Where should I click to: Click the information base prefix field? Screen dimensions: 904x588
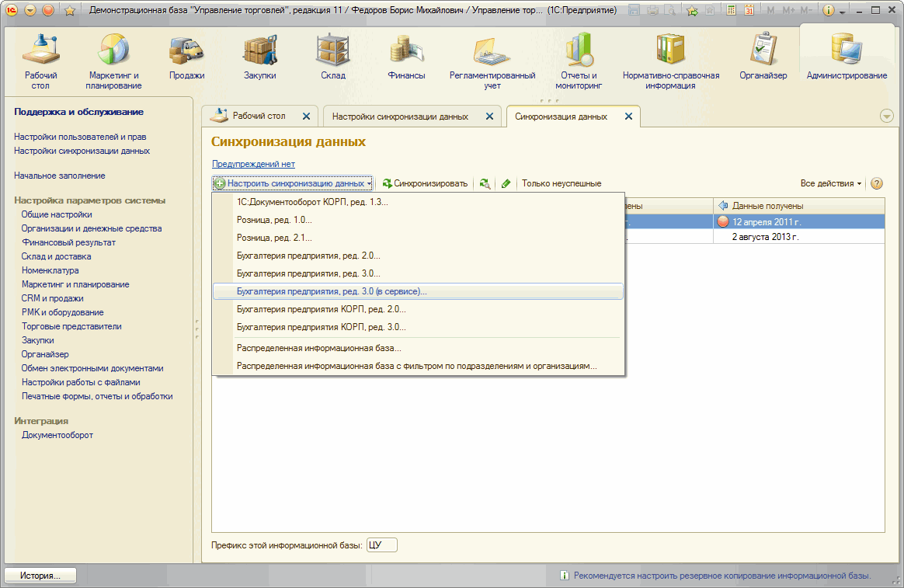point(381,545)
